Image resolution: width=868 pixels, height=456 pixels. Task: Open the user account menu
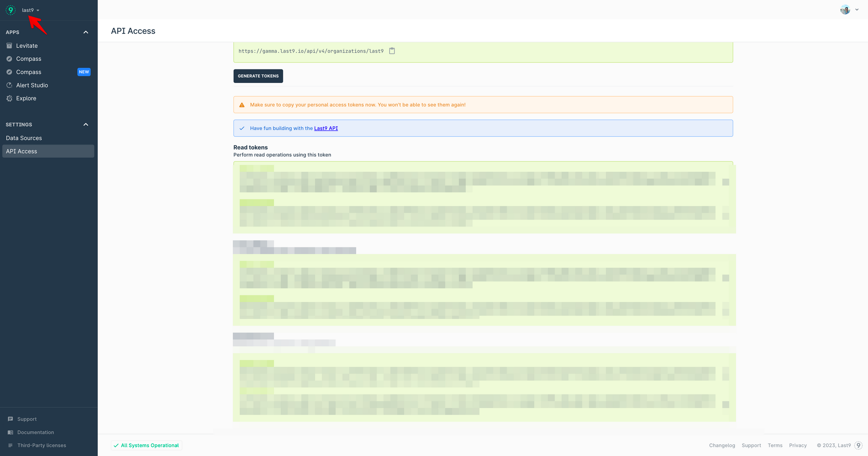coord(849,9)
